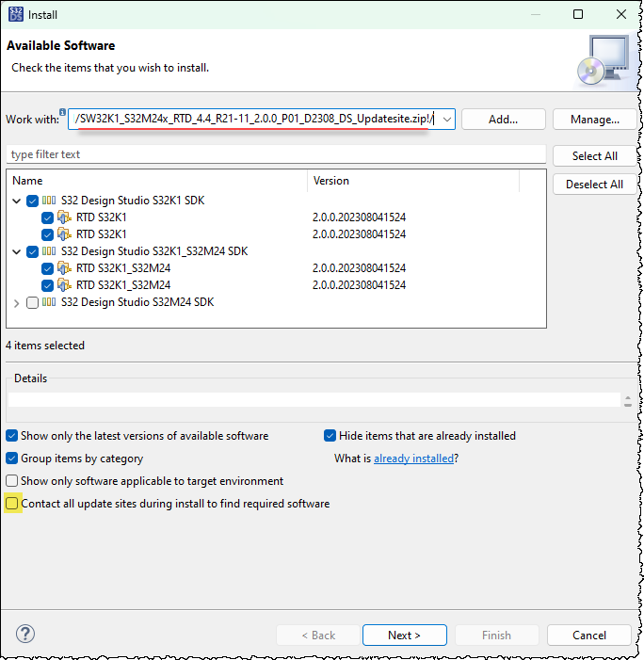The height and width of the screenshot is (660, 644).
Task: Click category icon of S32K1_S32M24 SDK
Action: [x=49, y=251]
